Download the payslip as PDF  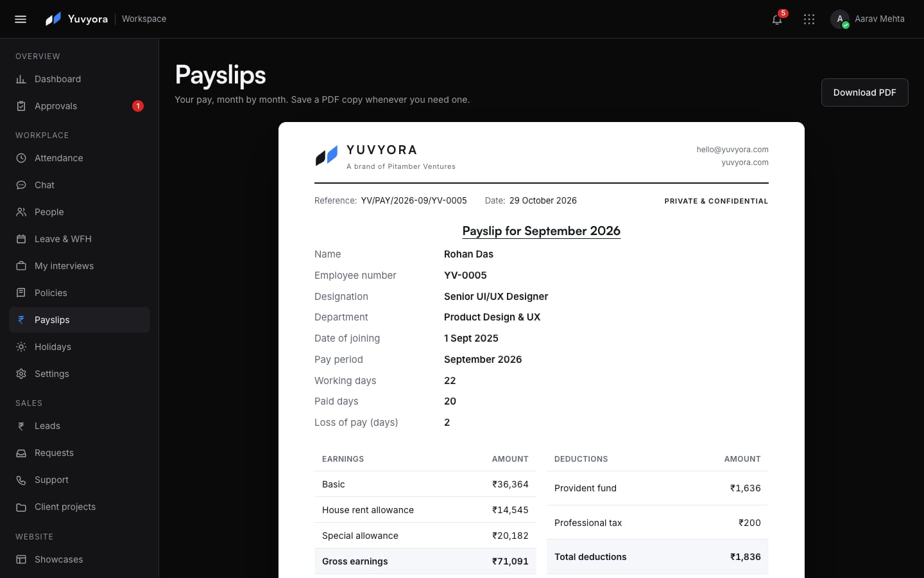pyautogui.click(x=864, y=92)
